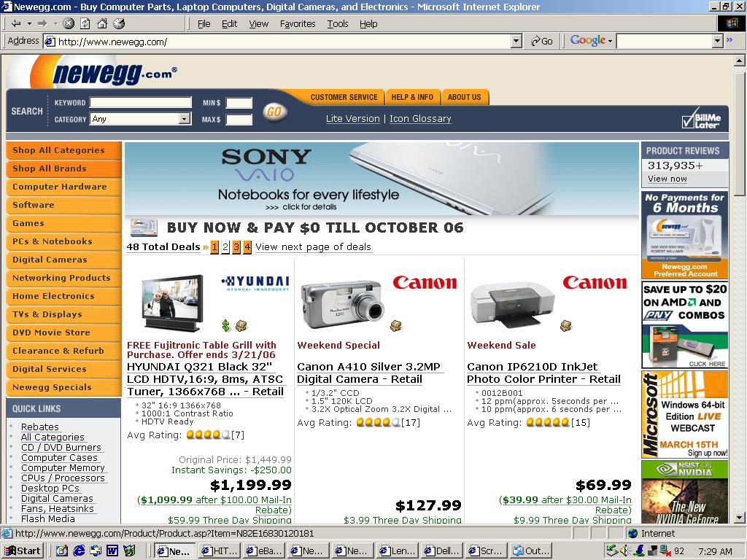This screenshot has height=560, width=747.
Task: Select PCs & Notebooks in sidebar
Action: [x=64, y=241]
